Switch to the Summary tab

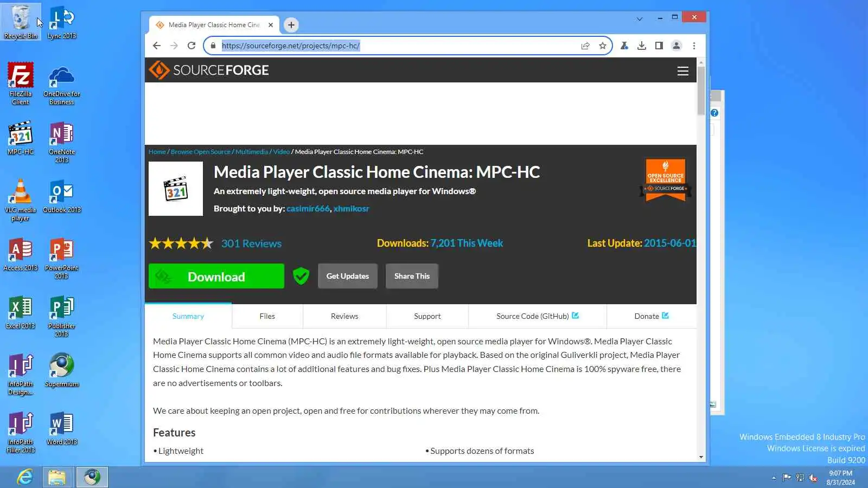click(188, 316)
